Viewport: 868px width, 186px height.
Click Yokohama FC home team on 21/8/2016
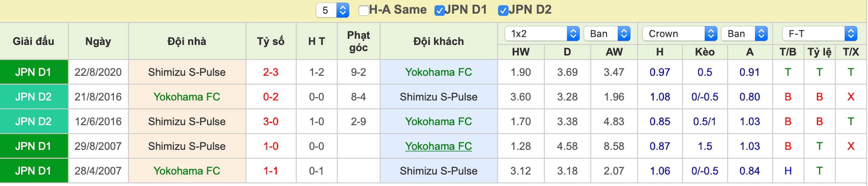point(187,97)
